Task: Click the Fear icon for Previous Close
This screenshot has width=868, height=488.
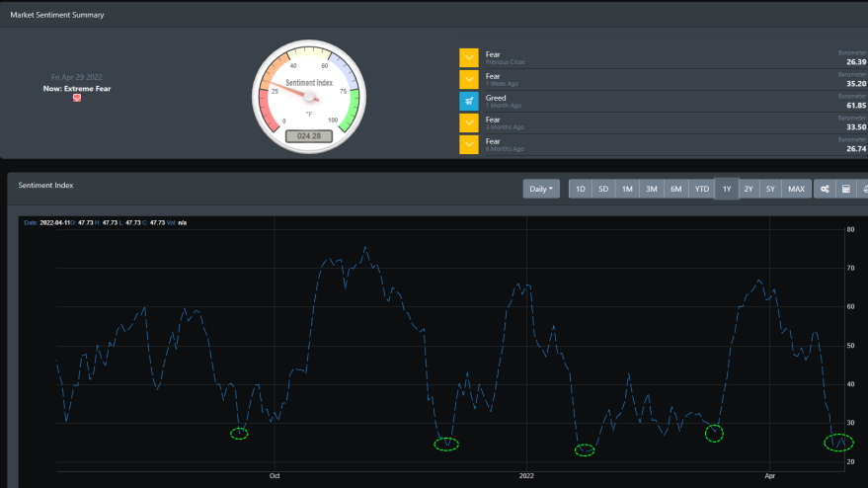Action: coord(469,57)
